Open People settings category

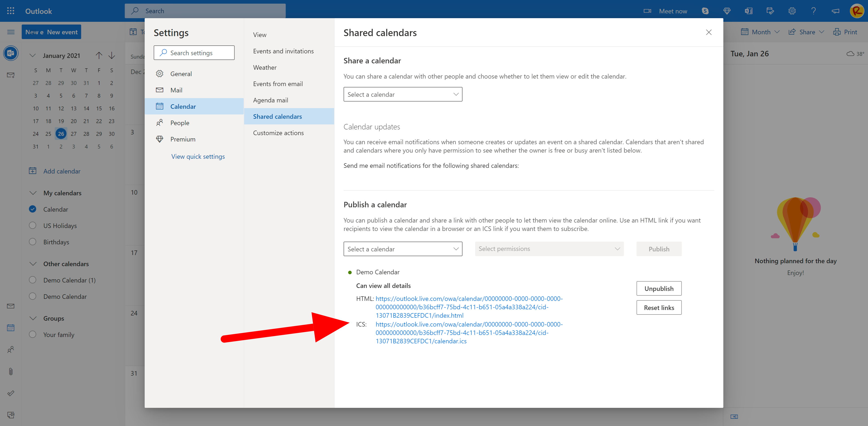[x=194, y=123]
